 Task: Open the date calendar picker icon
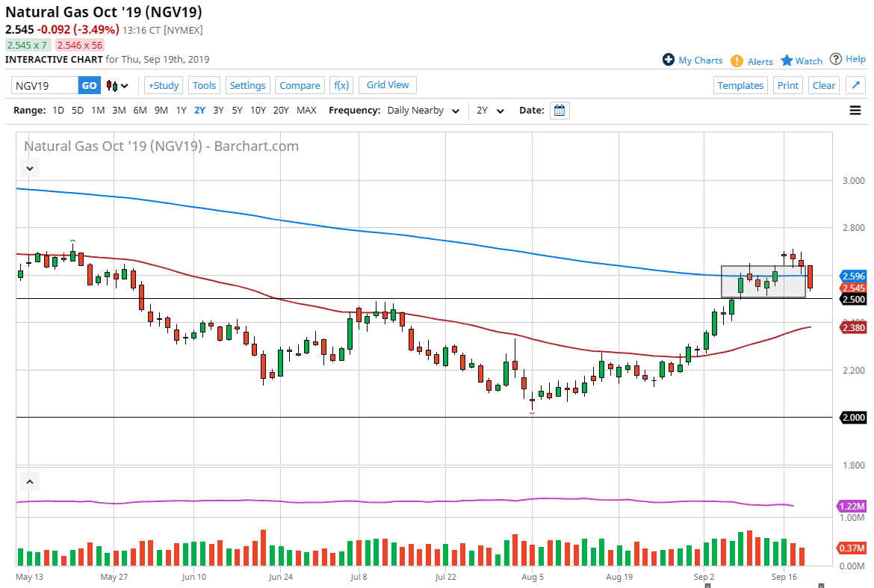[560, 111]
